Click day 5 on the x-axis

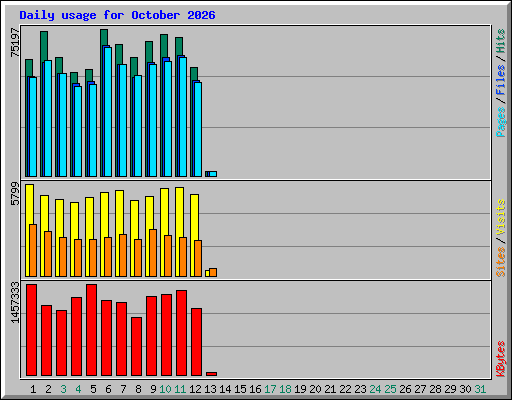coord(93,389)
